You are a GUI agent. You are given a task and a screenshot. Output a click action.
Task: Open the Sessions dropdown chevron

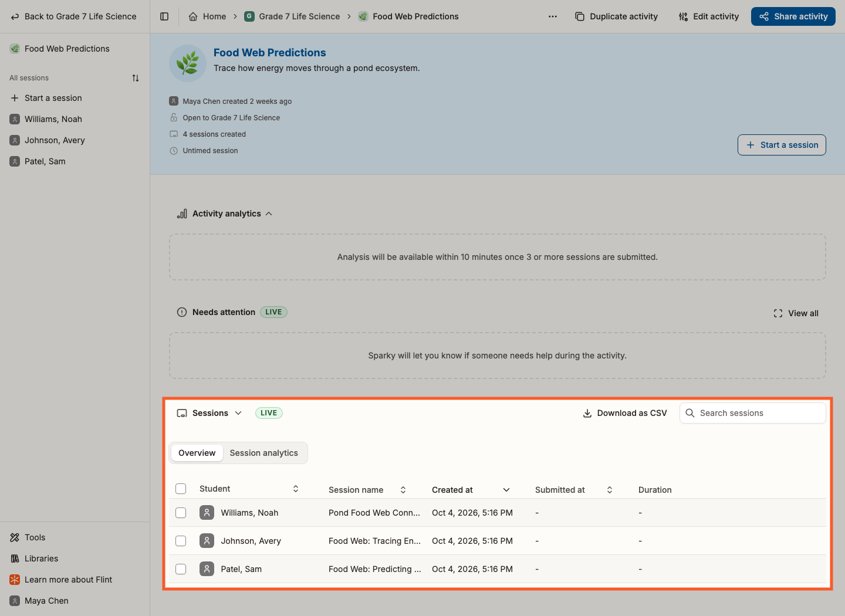tap(238, 413)
